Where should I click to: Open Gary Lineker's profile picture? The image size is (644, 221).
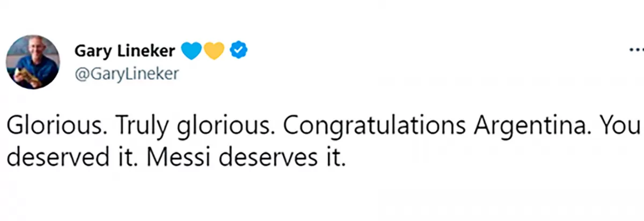pyautogui.click(x=33, y=62)
